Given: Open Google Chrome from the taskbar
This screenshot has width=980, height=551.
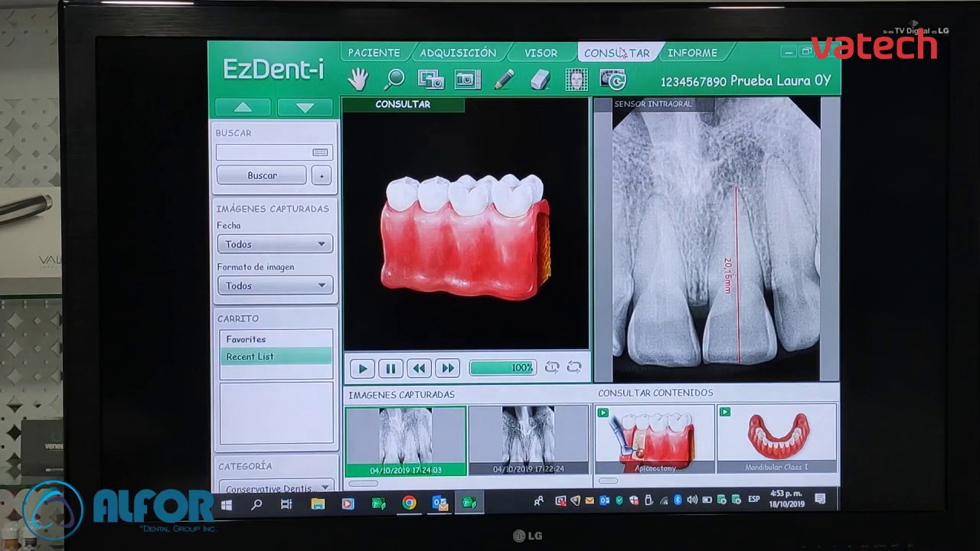Looking at the screenshot, I should click(x=410, y=503).
